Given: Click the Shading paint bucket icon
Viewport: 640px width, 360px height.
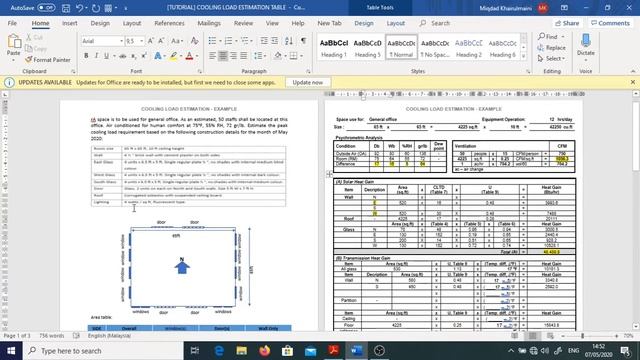Looking at the screenshot, I should (x=278, y=56).
